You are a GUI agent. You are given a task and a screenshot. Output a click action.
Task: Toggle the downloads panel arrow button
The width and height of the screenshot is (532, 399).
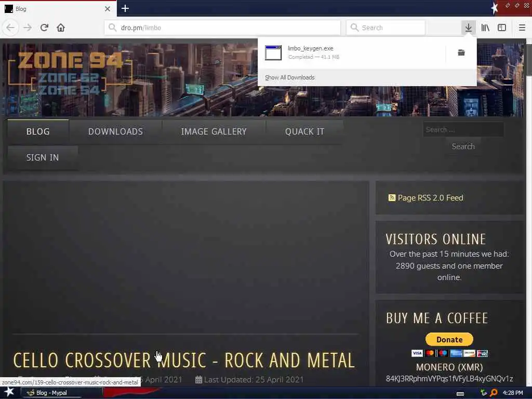click(468, 28)
